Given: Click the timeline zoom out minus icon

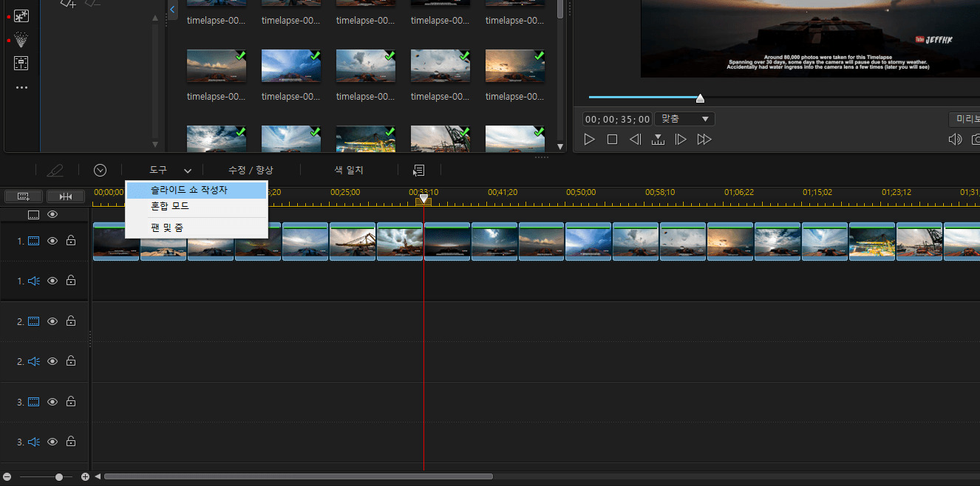Looking at the screenshot, I should click(7, 477).
